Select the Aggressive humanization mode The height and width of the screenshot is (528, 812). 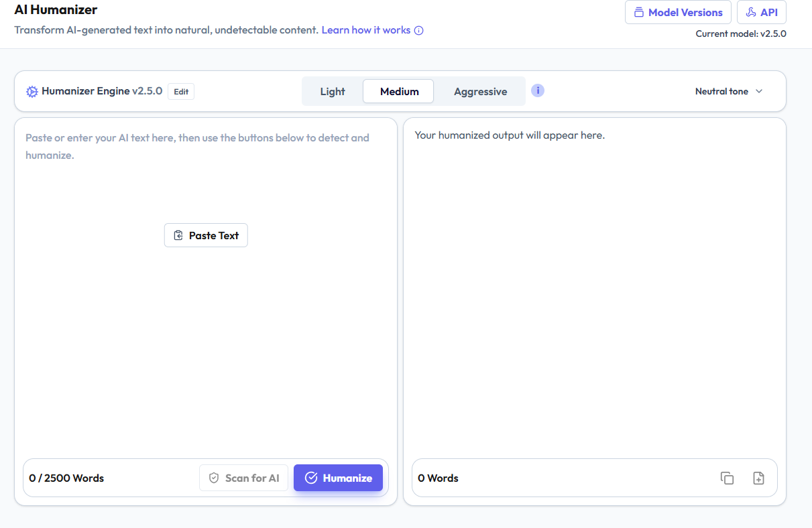click(480, 91)
